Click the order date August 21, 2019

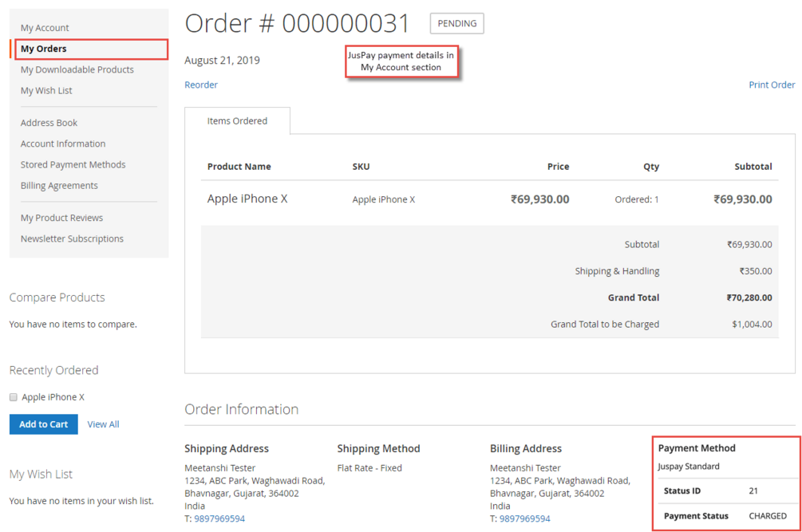click(x=222, y=61)
